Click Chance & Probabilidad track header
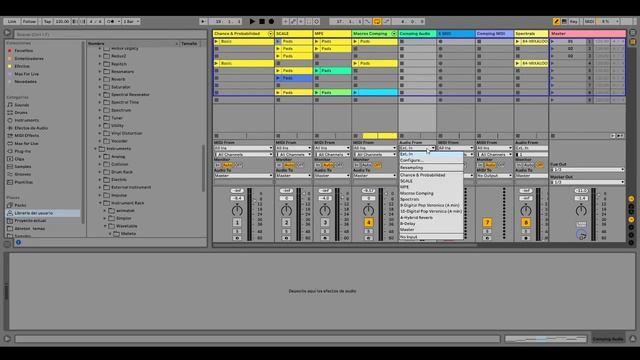 tap(243, 33)
